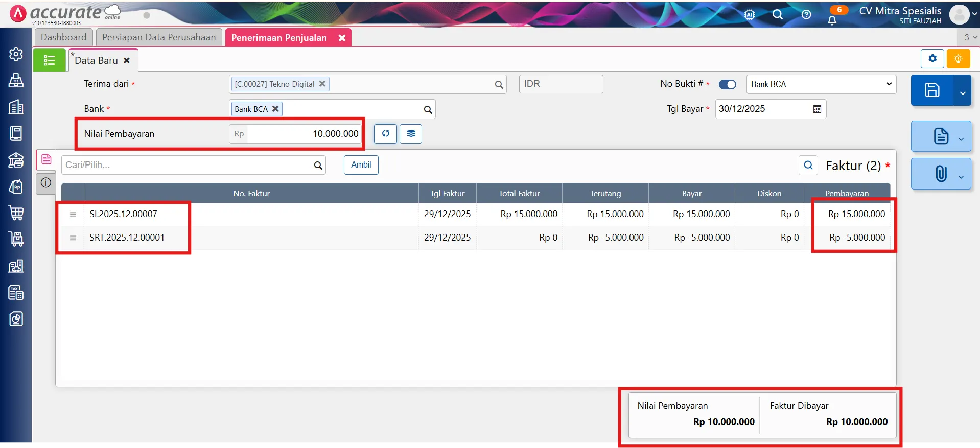Open the green list view icon
The image size is (980, 448).
[x=49, y=60]
